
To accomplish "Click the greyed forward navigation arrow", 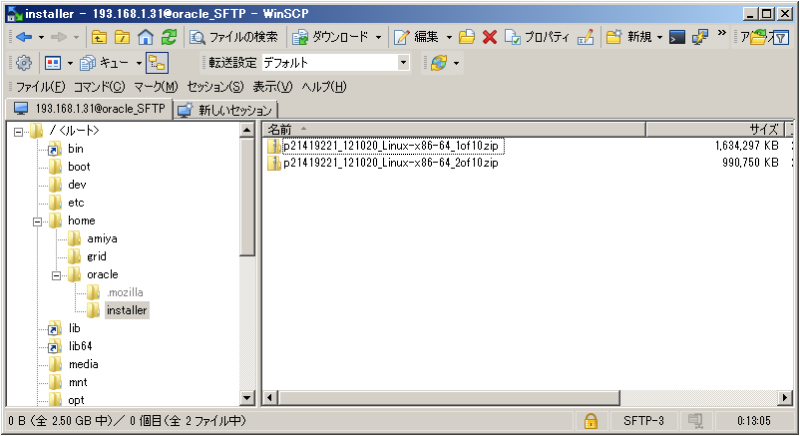I will pyautogui.click(x=59, y=37).
